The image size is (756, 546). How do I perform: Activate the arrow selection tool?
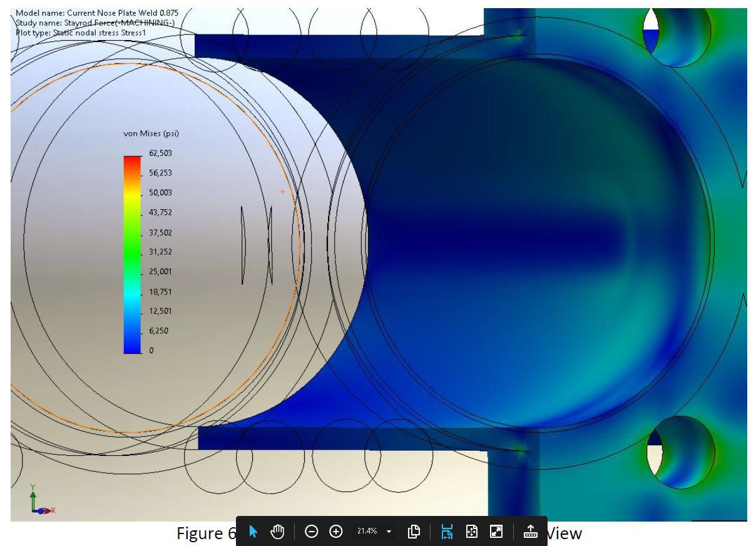tap(253, 532)
